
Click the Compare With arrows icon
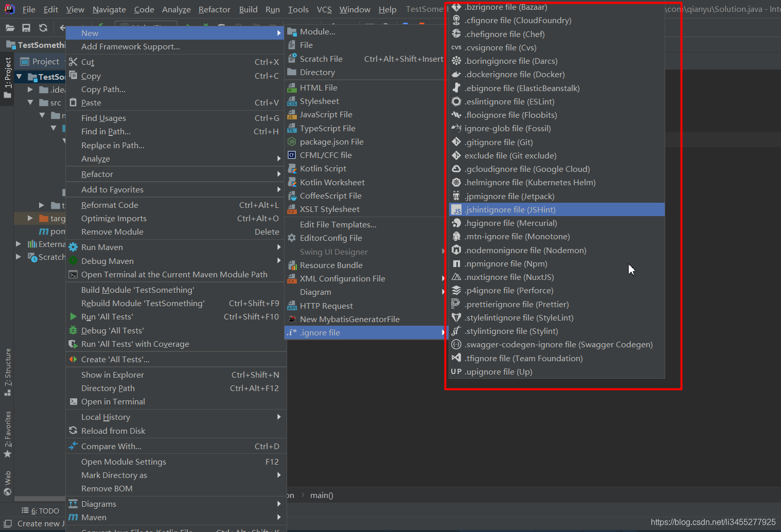[73, 446]
